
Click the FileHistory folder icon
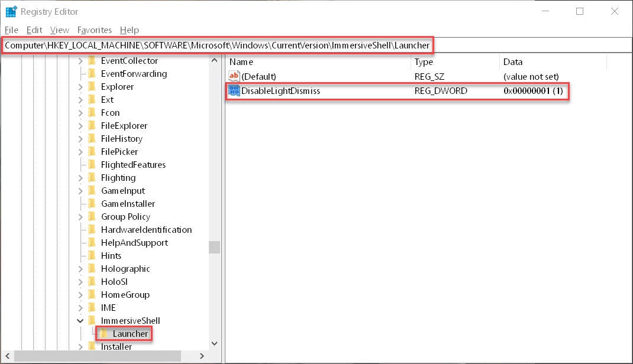click(x=92, y=139)
